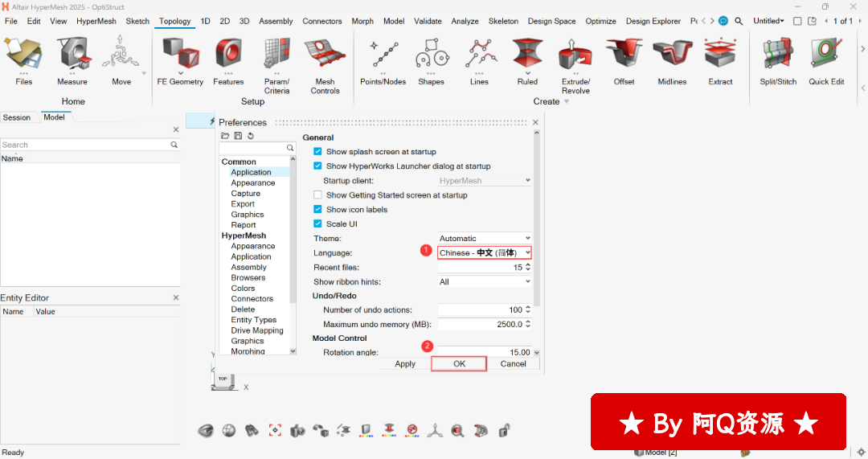
Task: Open the Optimize ribbon tab
Action: click(600, 21)
